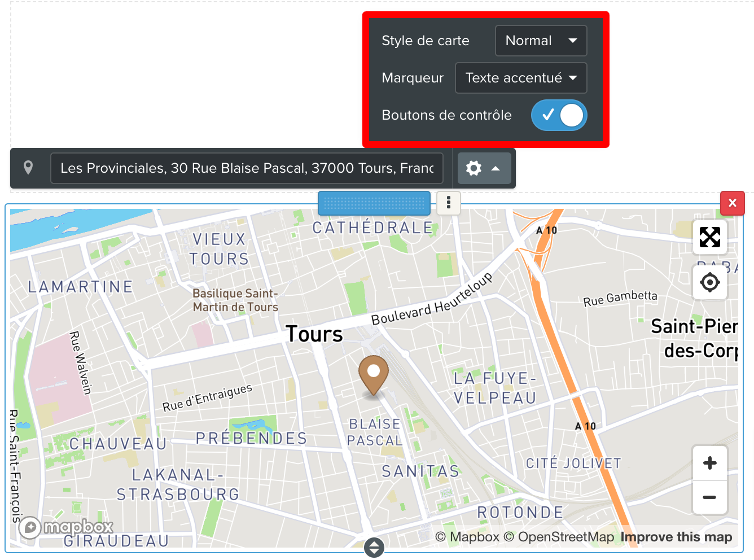Viewport: 754px width, 560px height.
Task: Click the fullscreen map icon
Action: [709, 237]
